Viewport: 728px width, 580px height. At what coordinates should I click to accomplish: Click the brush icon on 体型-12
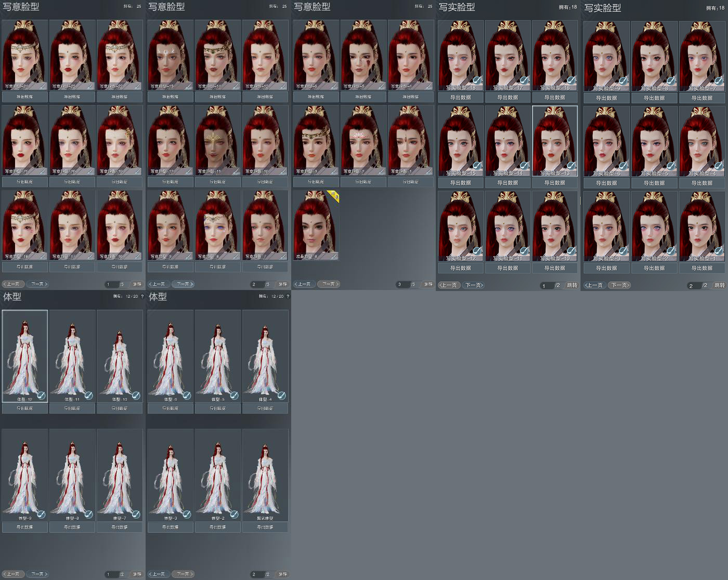click(41, 396)
